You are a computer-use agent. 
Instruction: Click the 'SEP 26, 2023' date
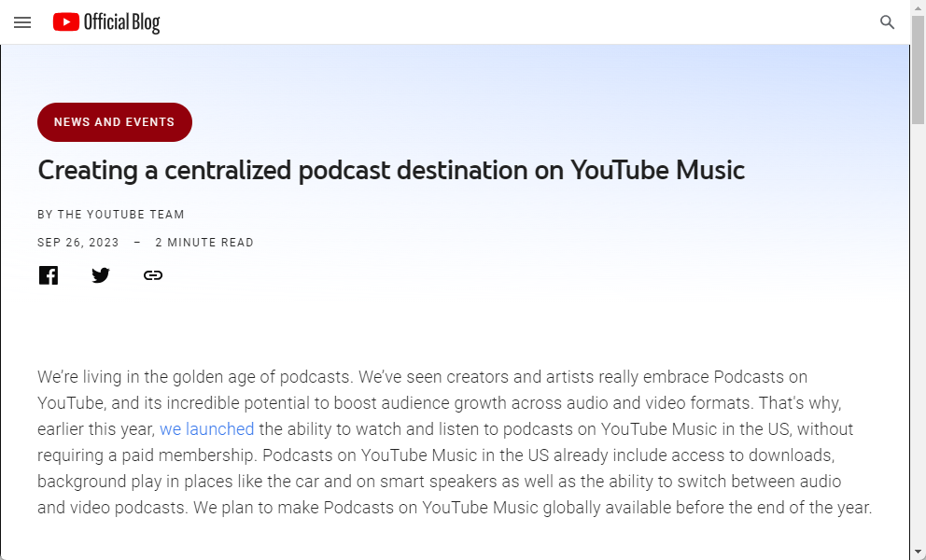click(77, 242)
